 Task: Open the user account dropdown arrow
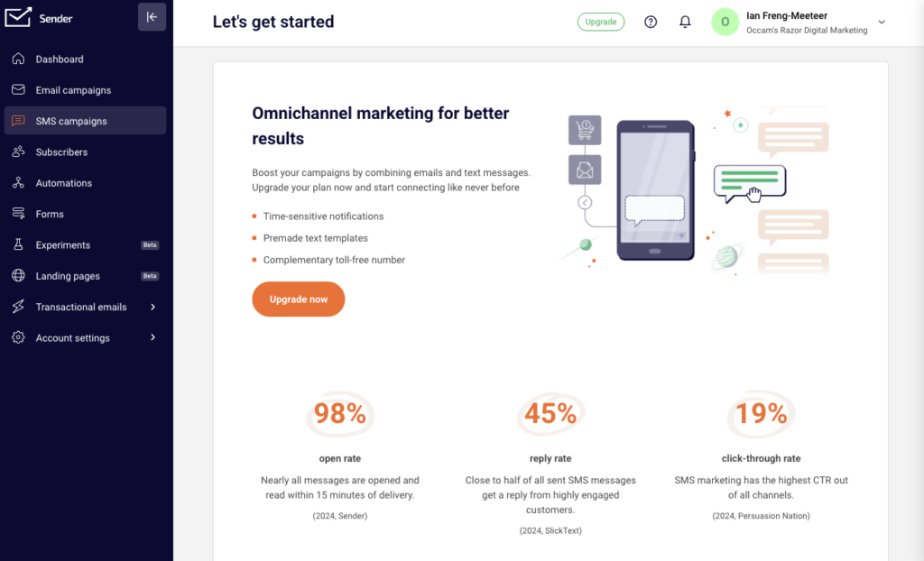[882, 22]
